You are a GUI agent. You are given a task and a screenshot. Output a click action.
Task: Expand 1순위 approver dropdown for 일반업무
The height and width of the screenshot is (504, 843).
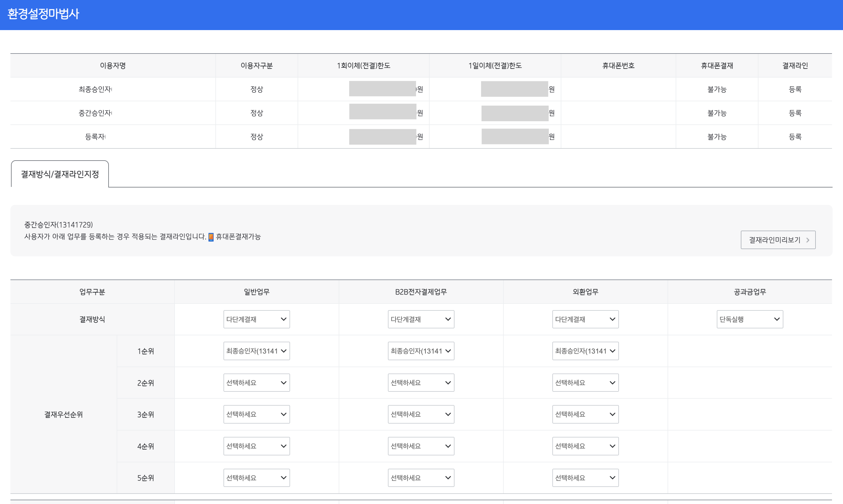[x=256, y=351]
